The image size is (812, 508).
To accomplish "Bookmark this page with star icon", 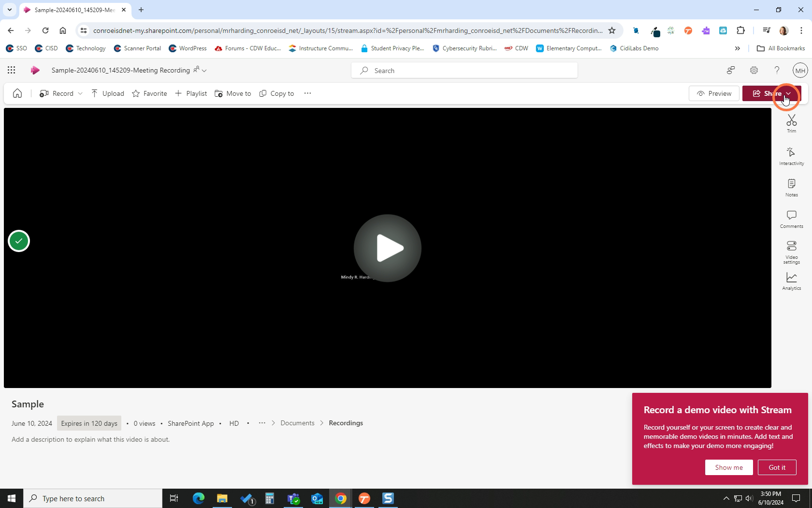I will (x=611, y=30).
